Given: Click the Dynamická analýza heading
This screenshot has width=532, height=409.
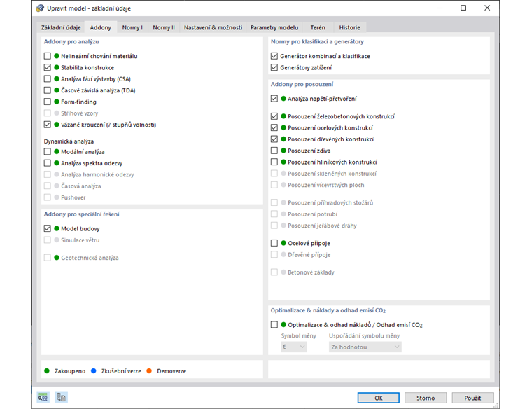Looking at the screenshot, I should click(69, 141).
